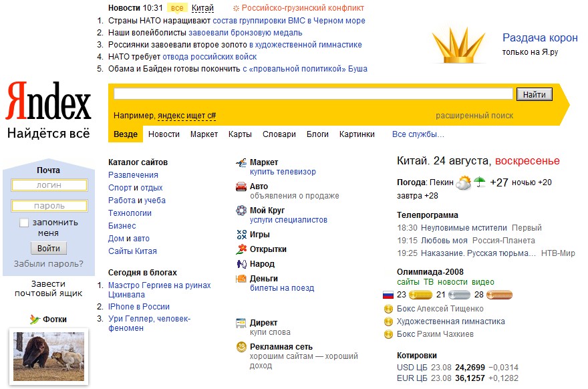Image resolution: width=588 pixels, height=389 pixels.
Task: Click the bronze medal count icon
Action: tap(499, 295)
